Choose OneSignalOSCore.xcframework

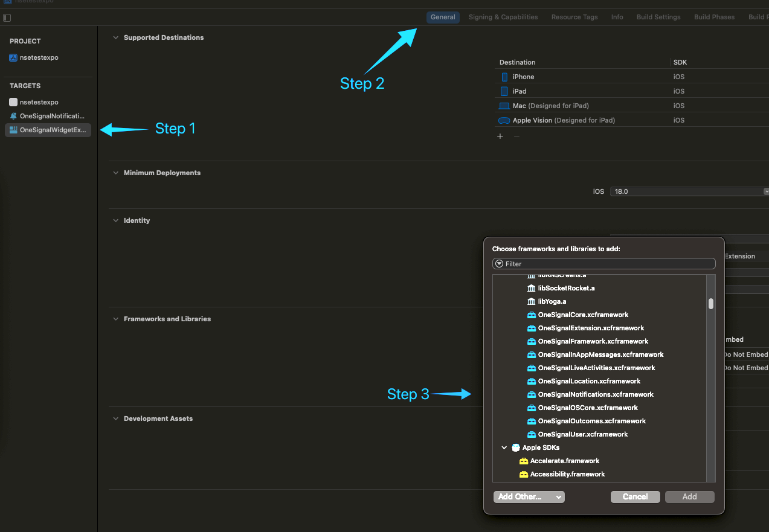[x=588, y=408]
